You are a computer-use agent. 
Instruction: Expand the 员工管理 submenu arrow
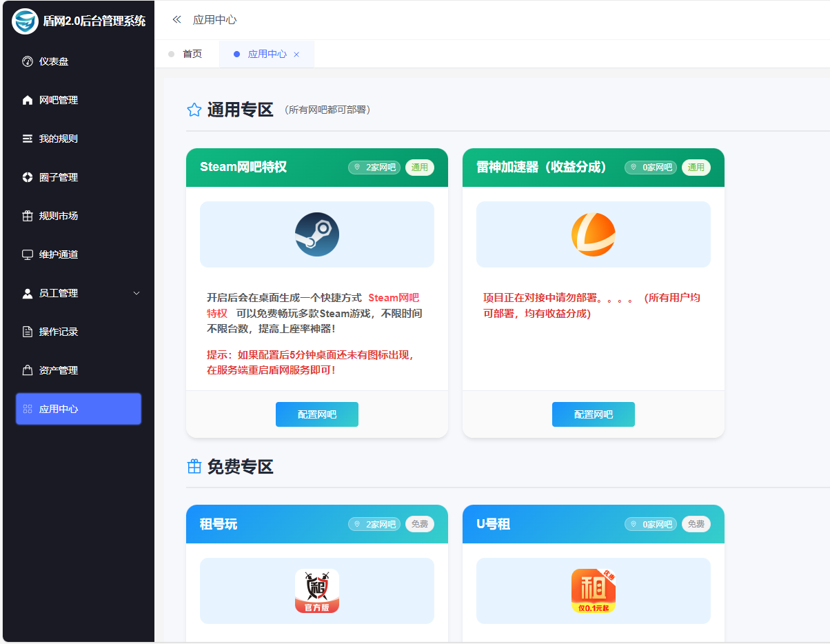[x=136, y=293]
